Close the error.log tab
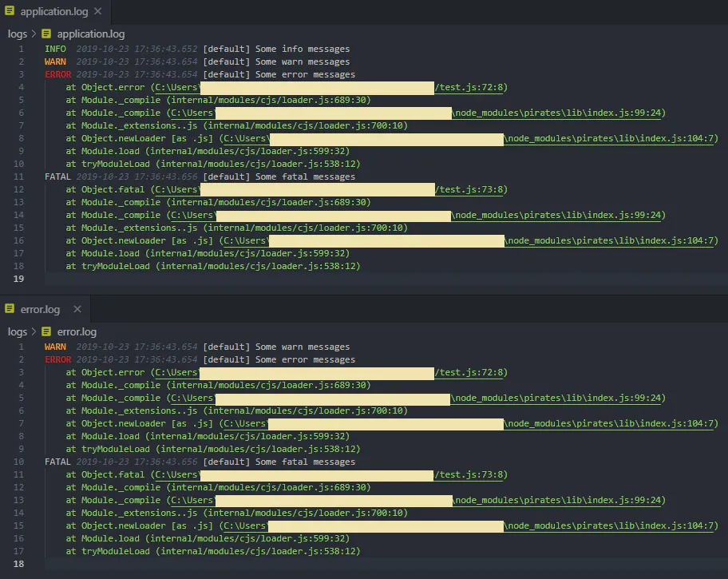 (x=77, y=309)
